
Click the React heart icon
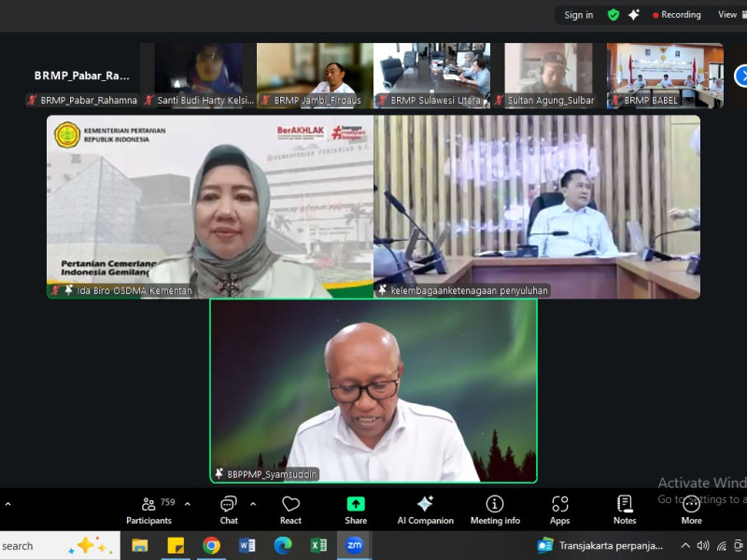point(290,510)
